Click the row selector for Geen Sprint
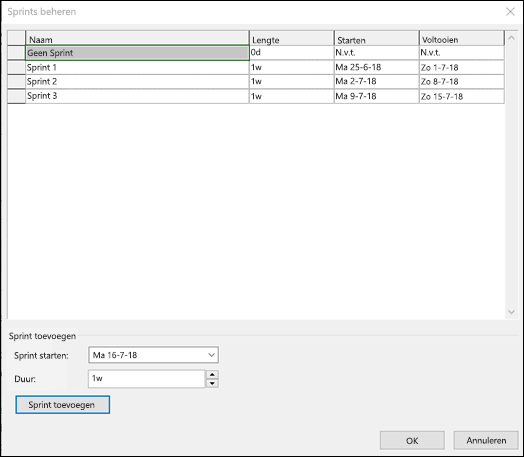This screenshot has width=524, height=457. (16, 53)
